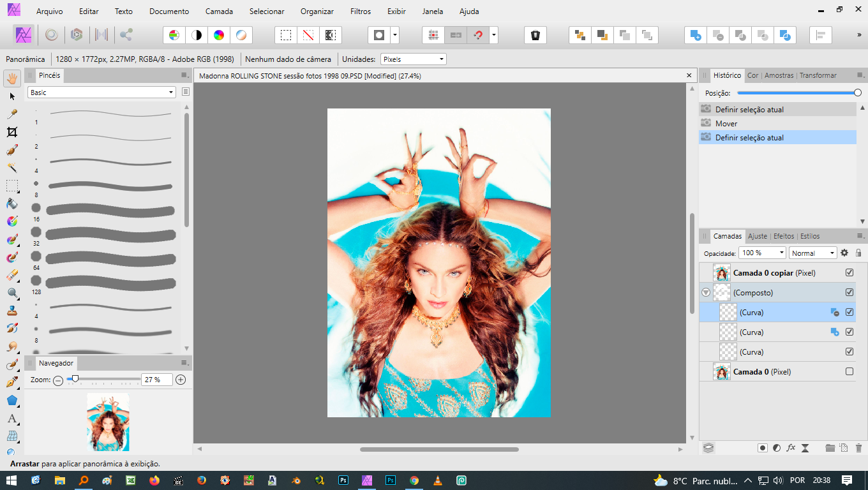Select the blue pentagon Shape tool
The height and width of the screenshot is (490, 868).
click(12, 400)
